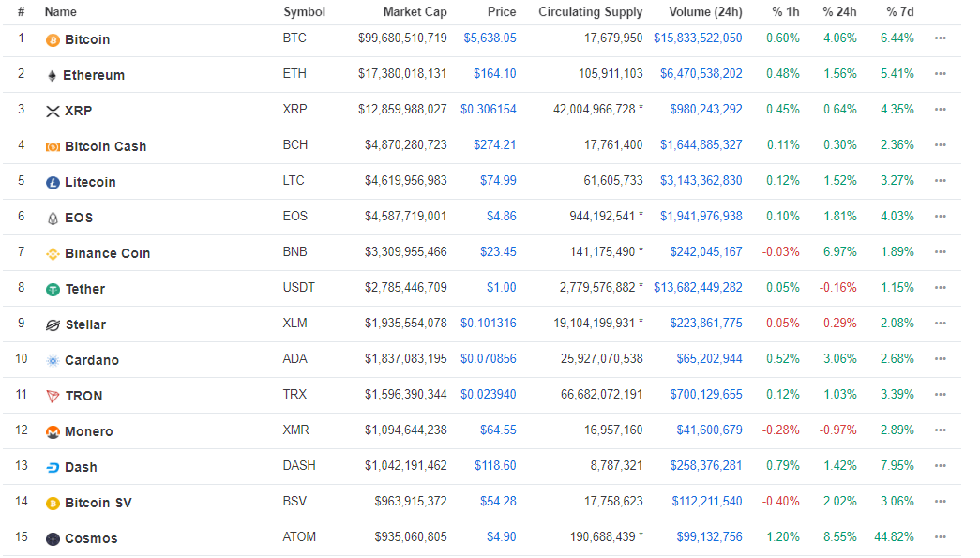Open the Litecoin name link
Screen dimensions: 980x558
tap(91, 182)
